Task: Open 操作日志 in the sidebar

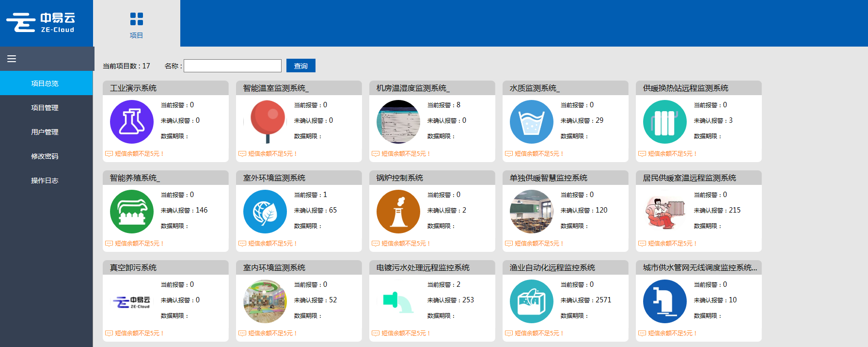Action: 45,181
